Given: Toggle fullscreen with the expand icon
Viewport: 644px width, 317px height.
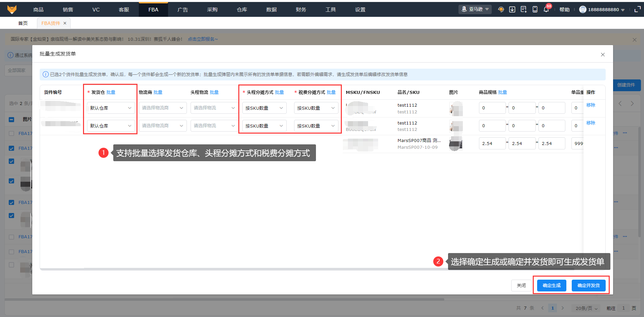Looking at the screenshot, I should coord(637,9).
